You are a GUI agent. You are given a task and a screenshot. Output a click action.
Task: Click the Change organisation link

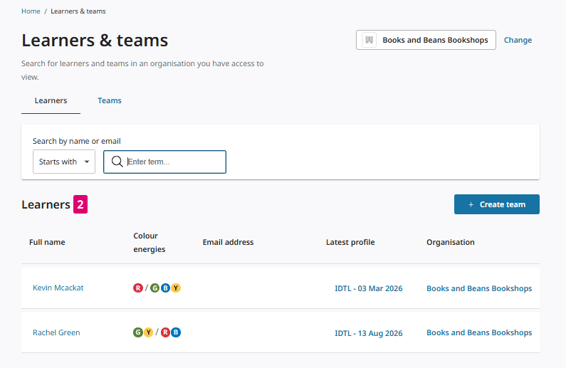coord(518,40)
